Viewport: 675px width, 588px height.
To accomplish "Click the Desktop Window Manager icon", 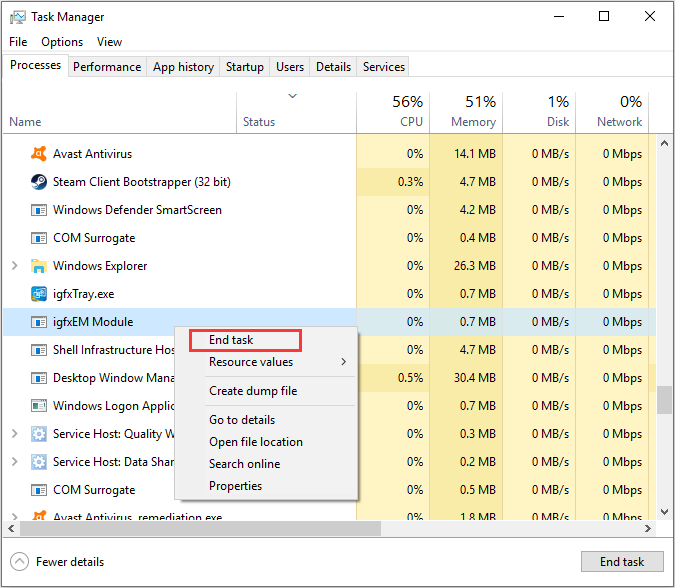I will (39, 378).
